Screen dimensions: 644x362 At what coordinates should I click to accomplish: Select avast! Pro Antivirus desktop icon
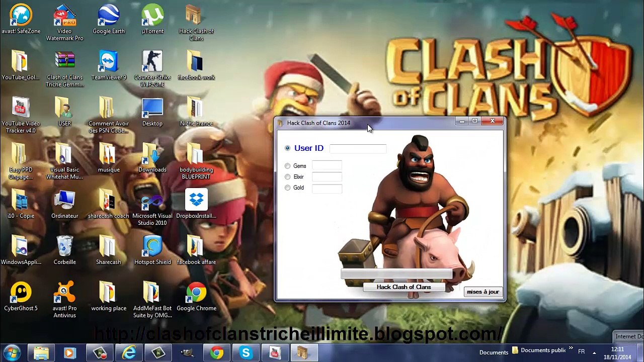(x=64, y=301)
